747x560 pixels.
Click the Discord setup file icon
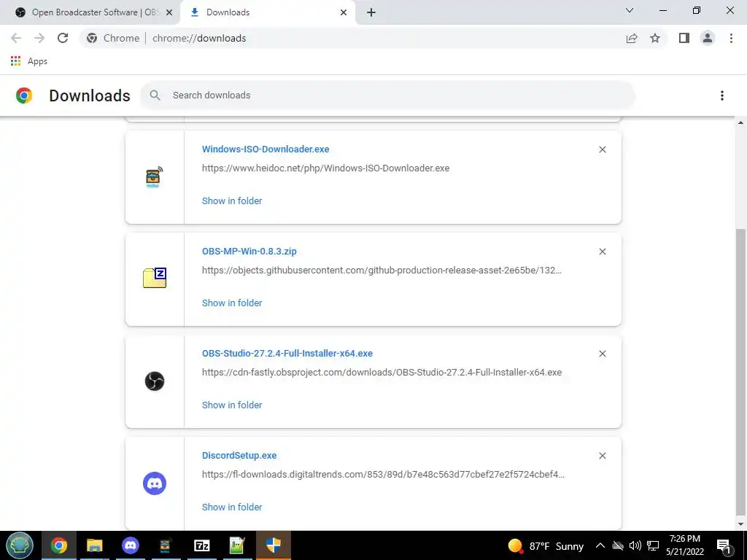click(155, 483)
